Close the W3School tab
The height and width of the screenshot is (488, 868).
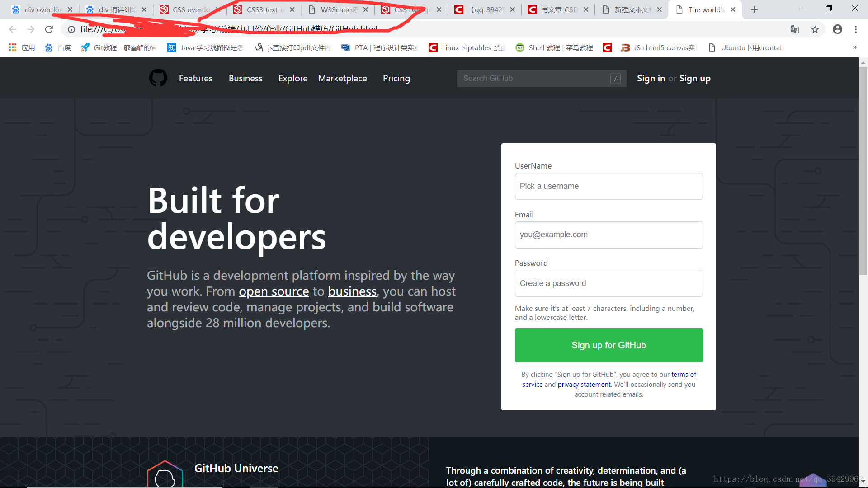(365, 9)
